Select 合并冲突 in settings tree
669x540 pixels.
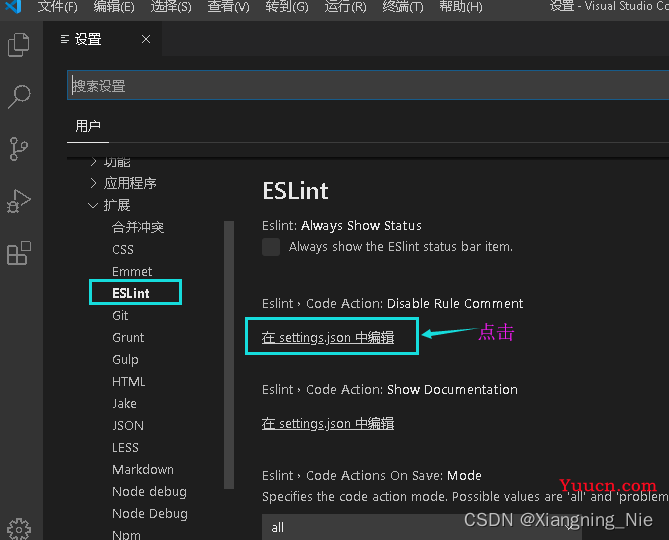click(x=138, y=227)
